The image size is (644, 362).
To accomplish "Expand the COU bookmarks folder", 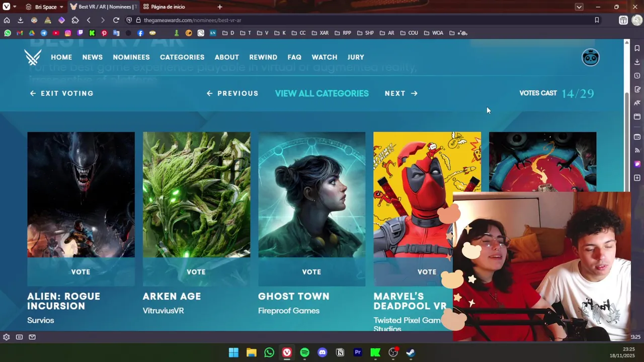I will pyautogui.click(x=409, y=33).
